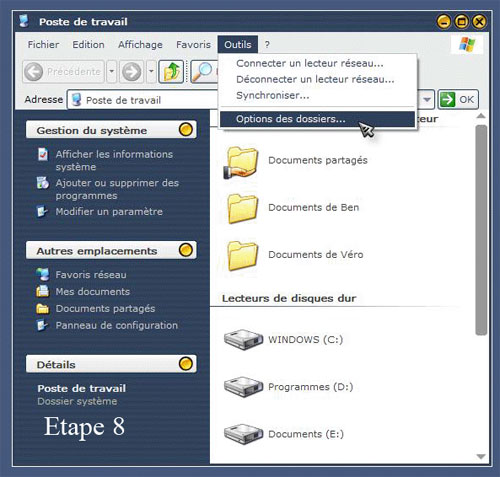The height and width of the screenshot is (477, 500).
Task: Open the Fichier menu
Action: pyautogui.click(x=43, y=44)
